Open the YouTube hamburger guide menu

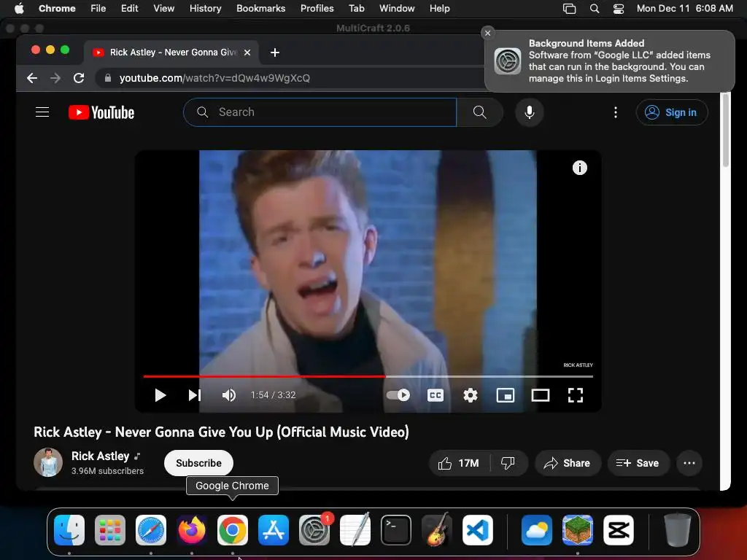(42, 112)
